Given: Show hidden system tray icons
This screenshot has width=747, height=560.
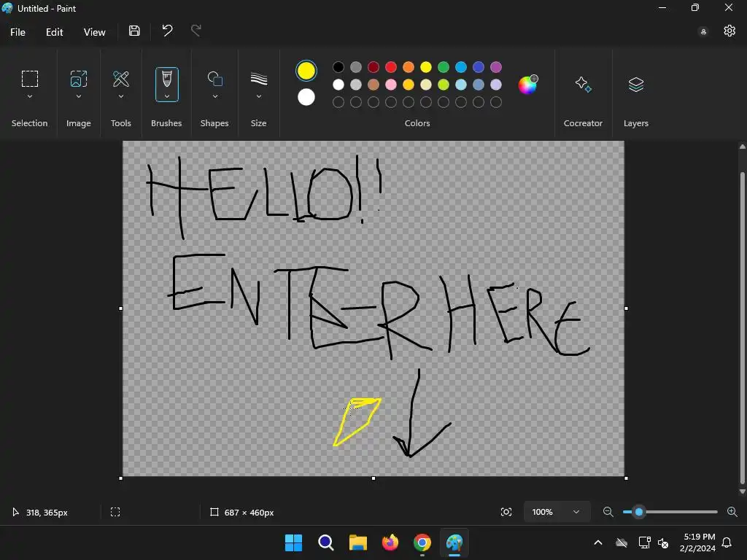Looking at the screenshot, I should (x=598, y=542).
